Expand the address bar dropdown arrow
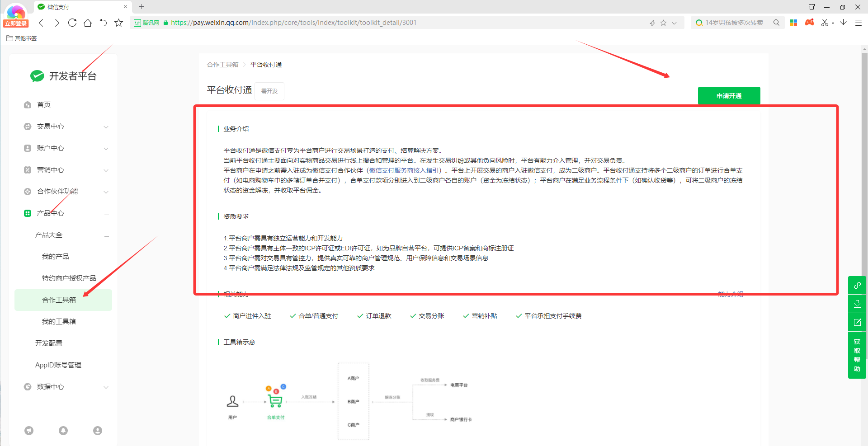Image resolution: width=868 pixels, height=446 pixels. 674,23
